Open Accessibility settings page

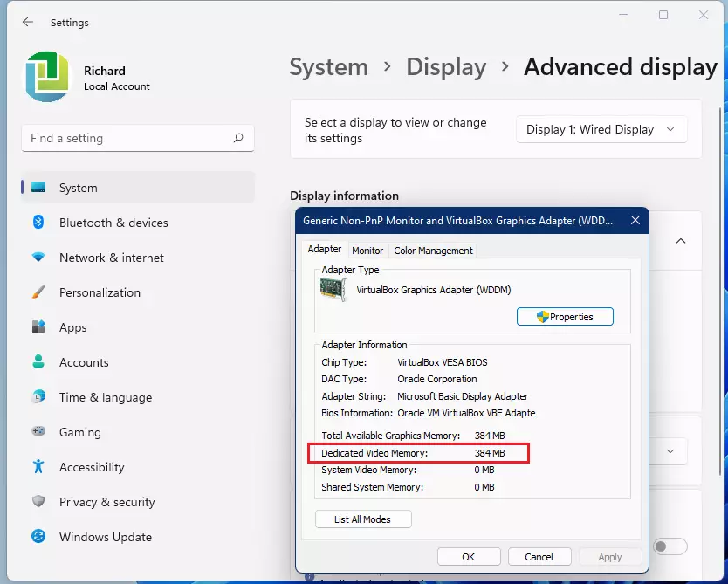[x=138, y=466]
